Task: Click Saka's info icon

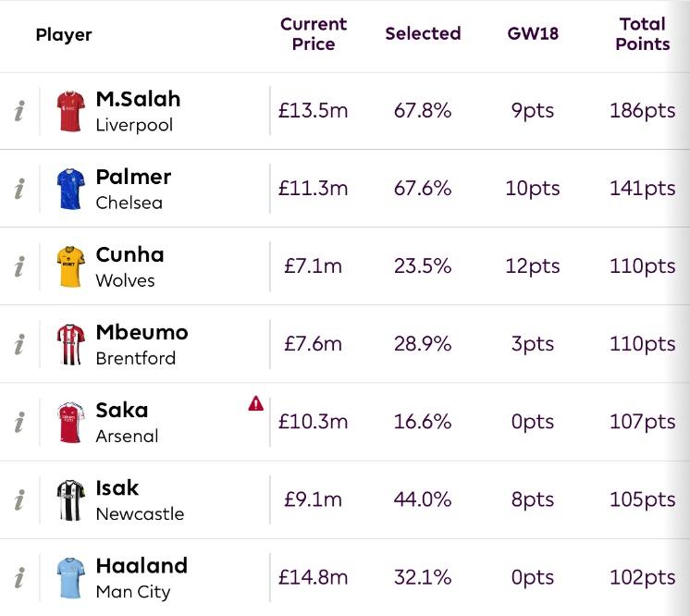Action: 19,423
